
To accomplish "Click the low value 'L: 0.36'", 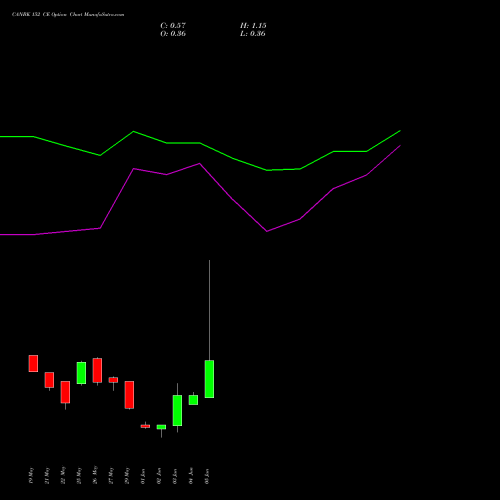I will pyautogui.click(x=253, y=34).
